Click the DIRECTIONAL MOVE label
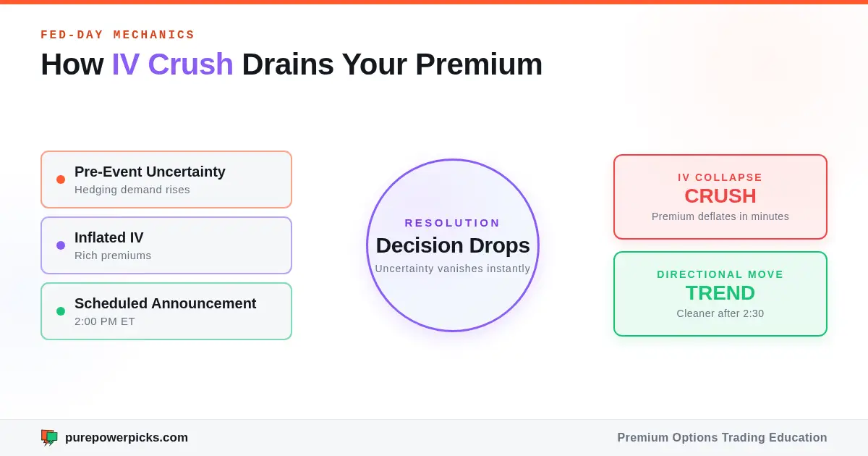This screenshot has width=868, height=456. point(720,274)
